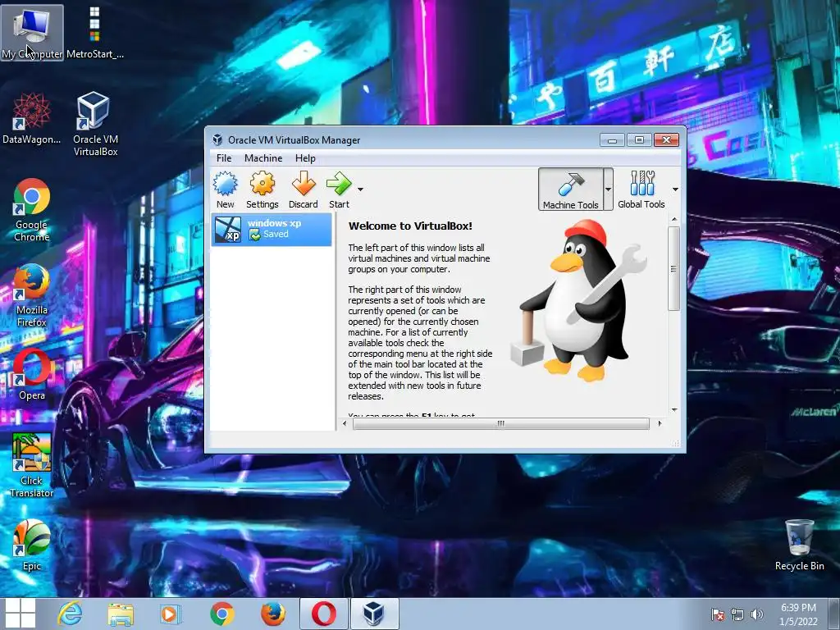840x630 pixels.
Task: Select the Recycle Bin desktop icon
Action: pyautogui.click(x=799, y=545)
